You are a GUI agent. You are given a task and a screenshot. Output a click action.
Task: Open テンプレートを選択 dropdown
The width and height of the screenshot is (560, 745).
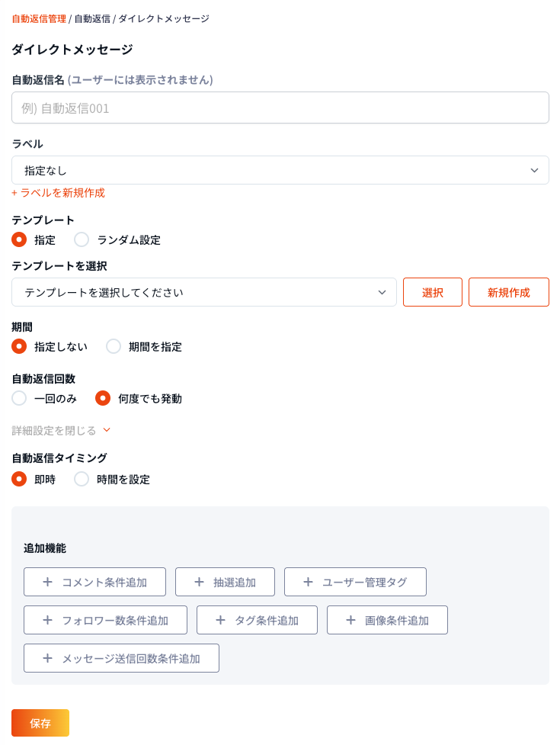203,292
